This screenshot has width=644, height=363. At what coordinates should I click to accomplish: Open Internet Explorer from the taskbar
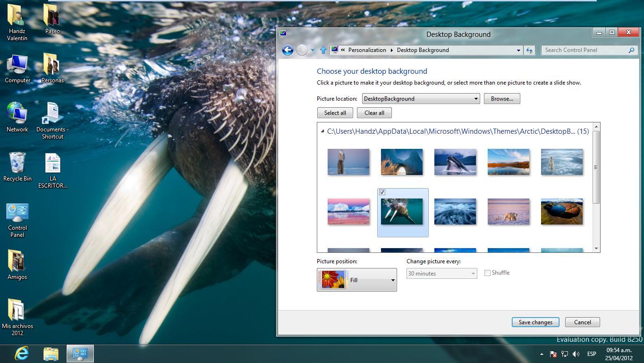pyautogui.click(x=22, y=353)
